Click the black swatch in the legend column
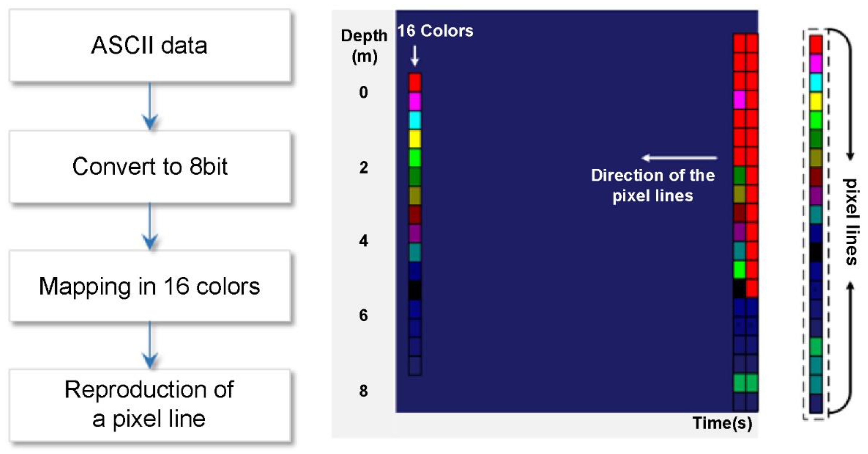 [415, 290]
